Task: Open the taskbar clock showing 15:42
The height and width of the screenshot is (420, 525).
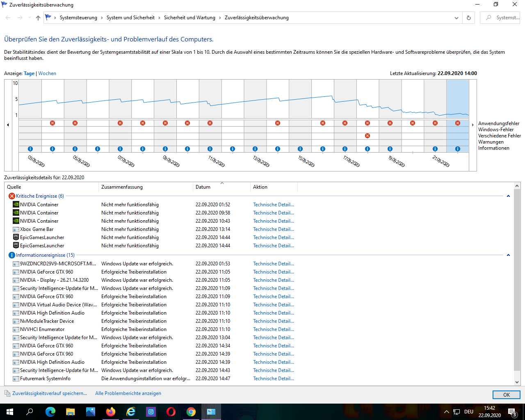Action: (489, 412)
